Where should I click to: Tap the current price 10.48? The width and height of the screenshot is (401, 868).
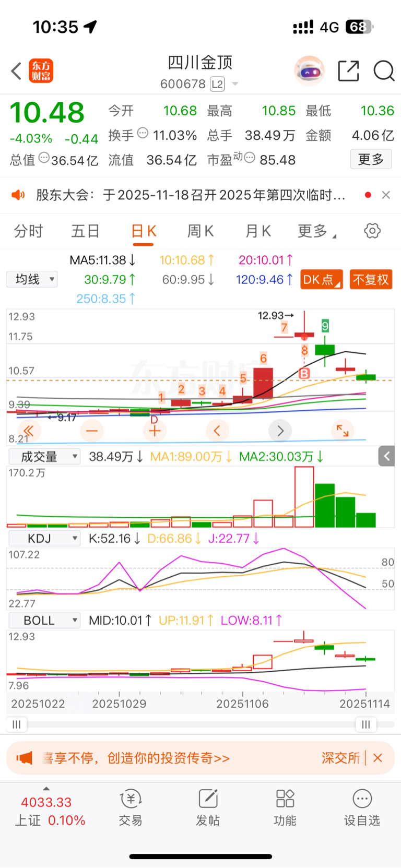pos(47,113)
